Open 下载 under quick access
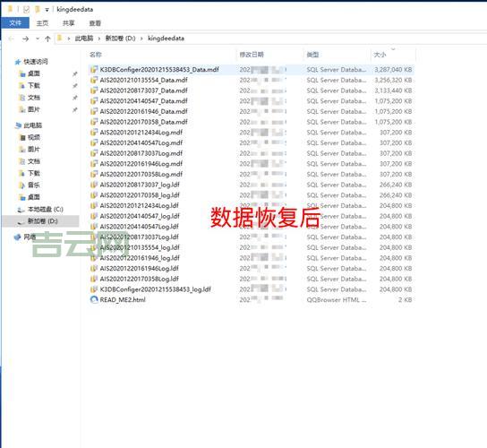This screenshot has height=448, width=487. click(x=34, y=85)
